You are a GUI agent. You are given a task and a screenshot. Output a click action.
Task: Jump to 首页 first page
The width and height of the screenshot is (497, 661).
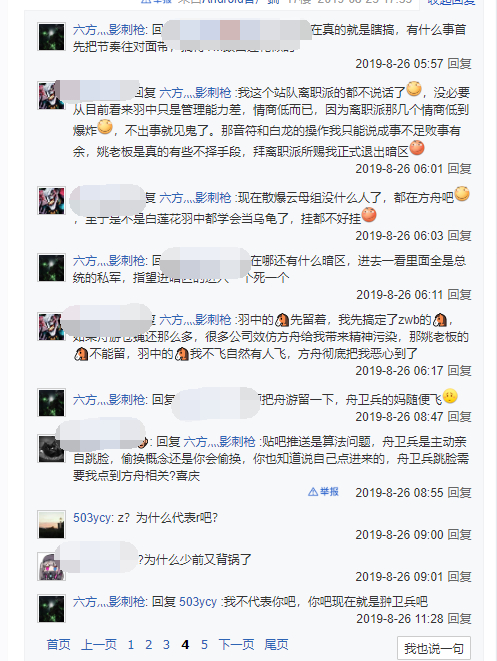coord(59,645)
